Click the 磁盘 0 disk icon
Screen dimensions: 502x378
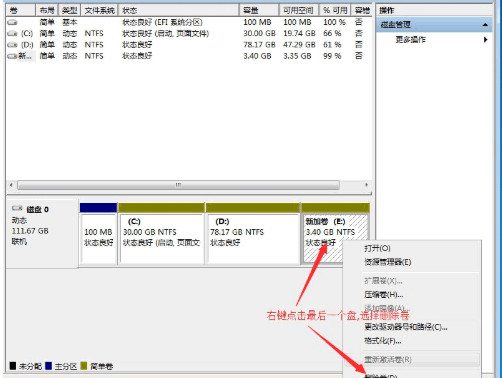point(17,209)
